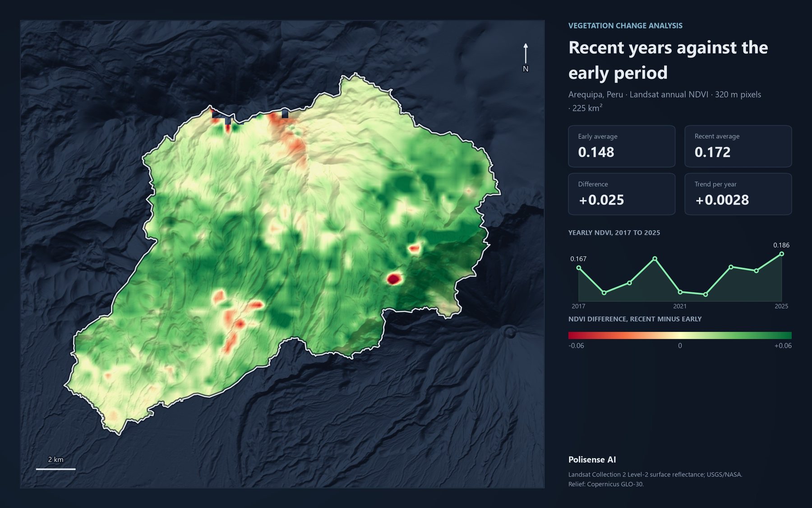Click the NDVI Difference, Recent Minus Early label
Viewport: 812px width, 508px height.
point(635,319)
